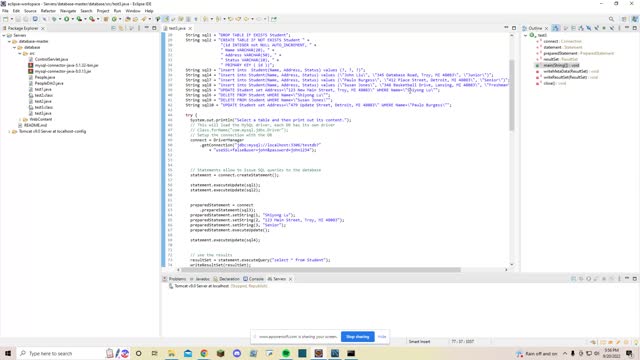640x360 pixels.
Task: Open the New file dropdown arrow
Action: click(x=11, y=19)
